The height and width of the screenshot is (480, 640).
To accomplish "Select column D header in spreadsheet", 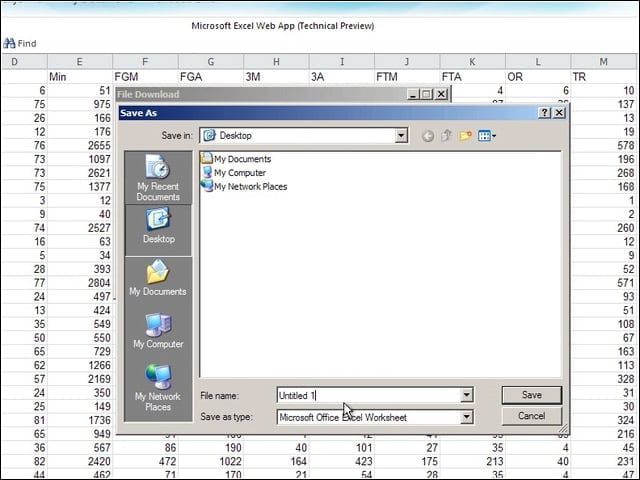I will pos(24,62).
